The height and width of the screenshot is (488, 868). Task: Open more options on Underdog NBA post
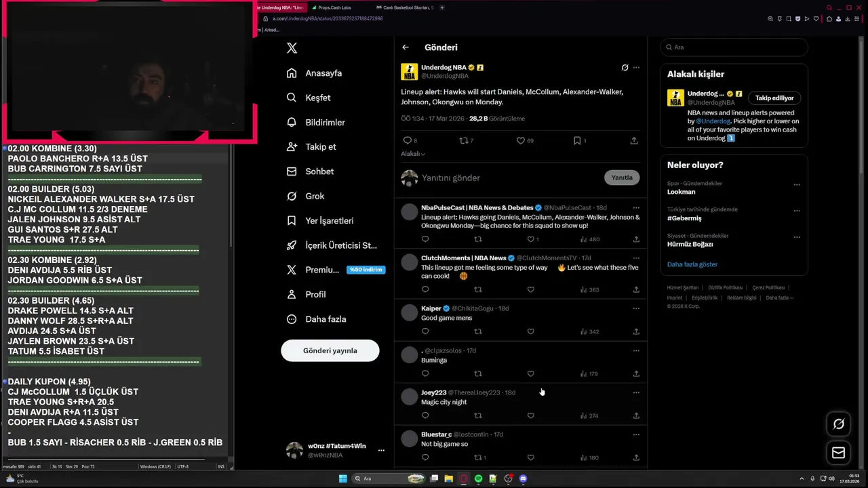[636, 68]
